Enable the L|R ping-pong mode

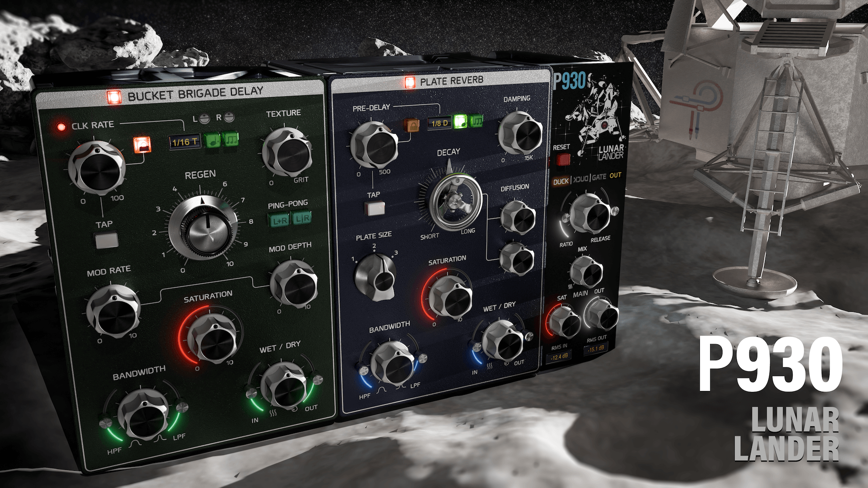pyautogui.click(x=302, y=218)
